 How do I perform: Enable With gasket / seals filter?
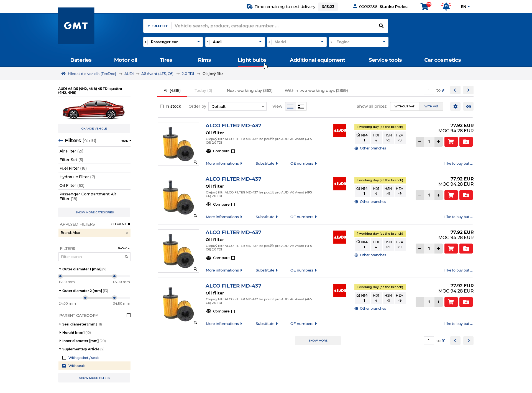pyautogui.click(x=64, y=358)
